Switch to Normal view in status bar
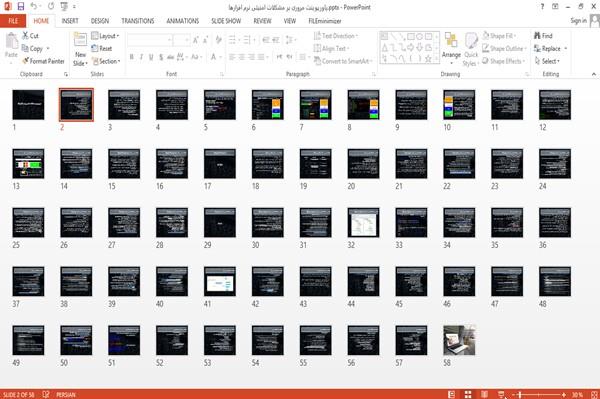Viewport: 600px width, 399px height. coord(451,394)
